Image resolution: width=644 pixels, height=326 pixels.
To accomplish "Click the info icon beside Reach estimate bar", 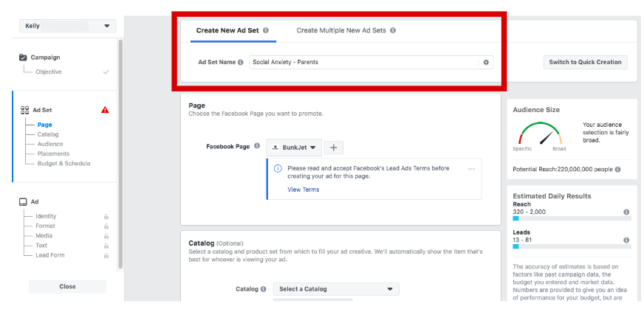I will pos(626,212).
